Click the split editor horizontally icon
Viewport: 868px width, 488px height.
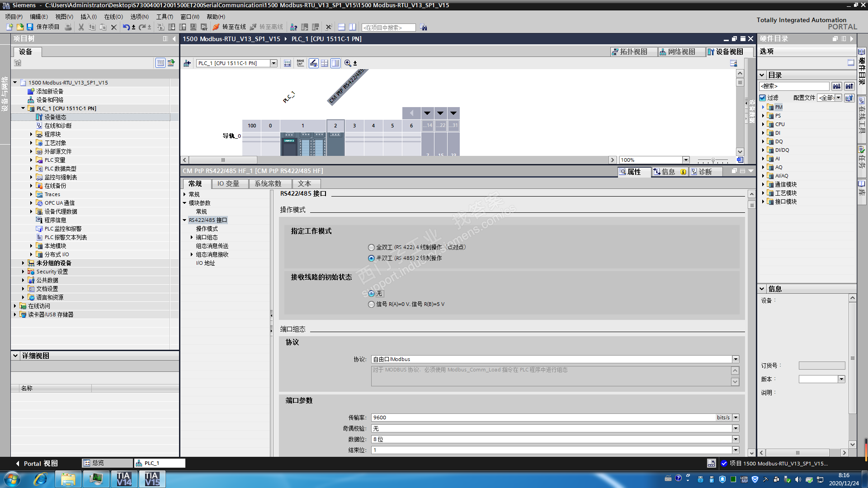pos(342,27)
